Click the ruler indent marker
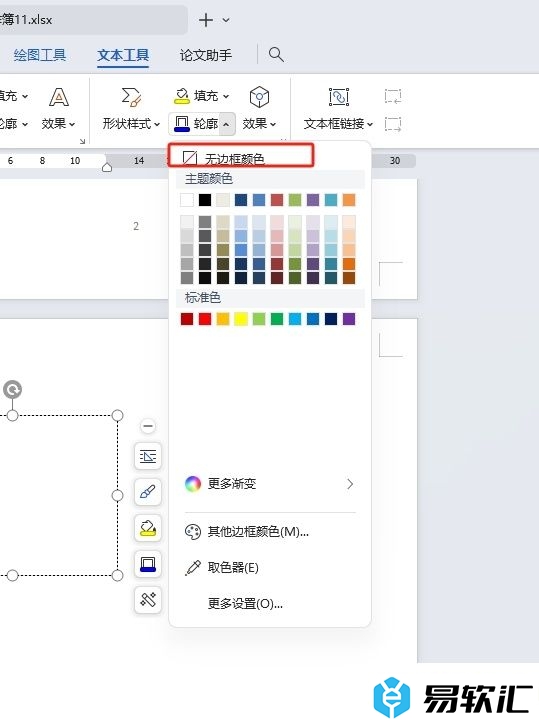 tap(107, 166)
